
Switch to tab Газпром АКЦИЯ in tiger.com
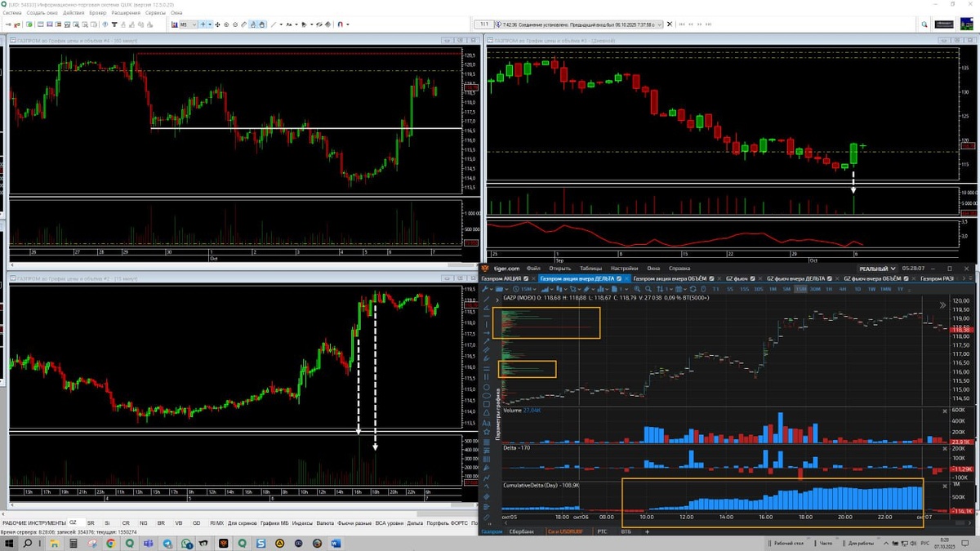coord(501,278)
